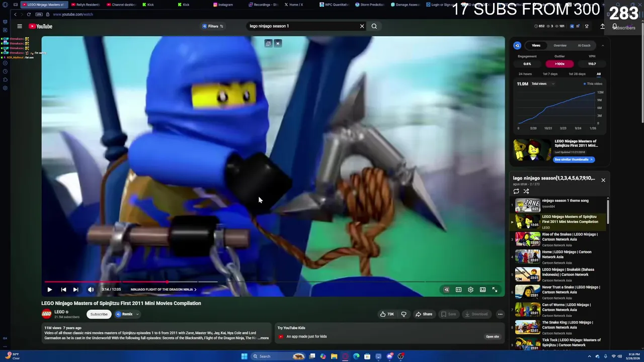This screenshot has height=362, width=644.
Task: Open the vidIQ panel video thumbnail
Action: 532,150
